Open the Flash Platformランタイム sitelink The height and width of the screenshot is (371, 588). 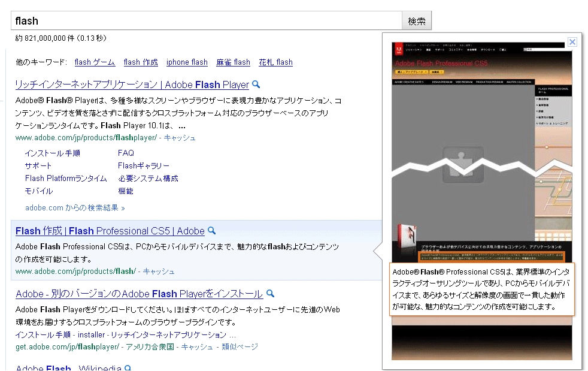(66, 179)
